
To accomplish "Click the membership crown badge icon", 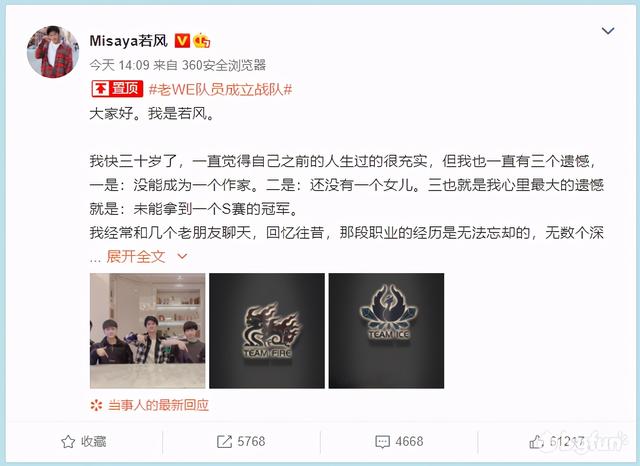I will (x=202, y=40).
